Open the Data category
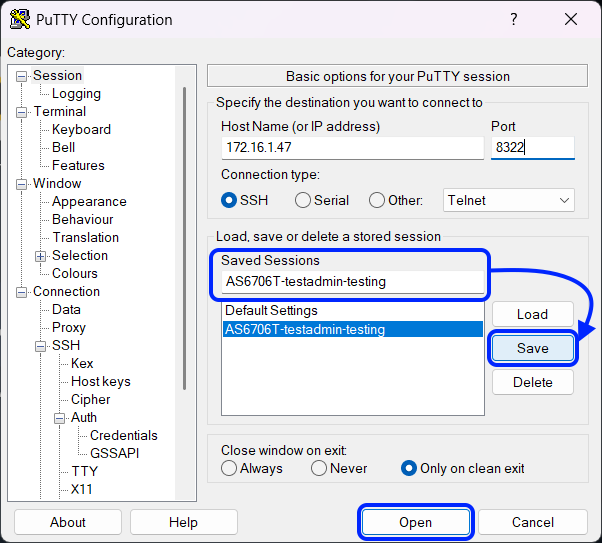Image resolution: width=602 pixels, height=543 pixels. pyautogui.click(x=66, y=310)
